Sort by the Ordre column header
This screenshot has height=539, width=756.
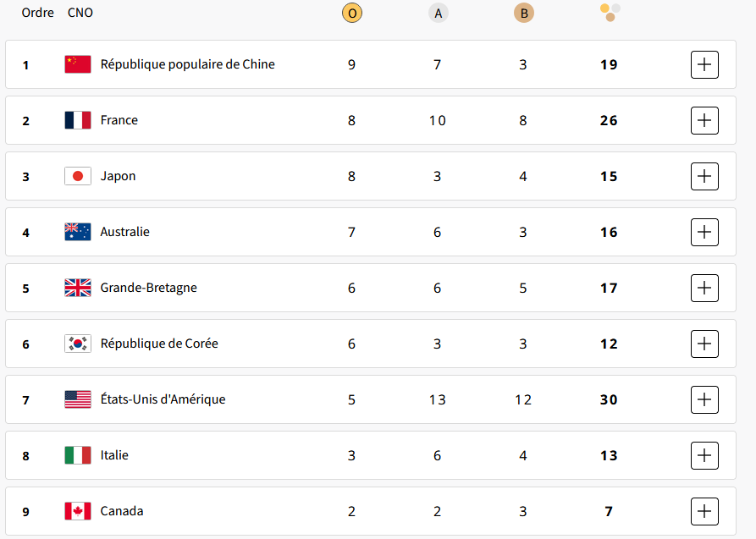[37, 13]
